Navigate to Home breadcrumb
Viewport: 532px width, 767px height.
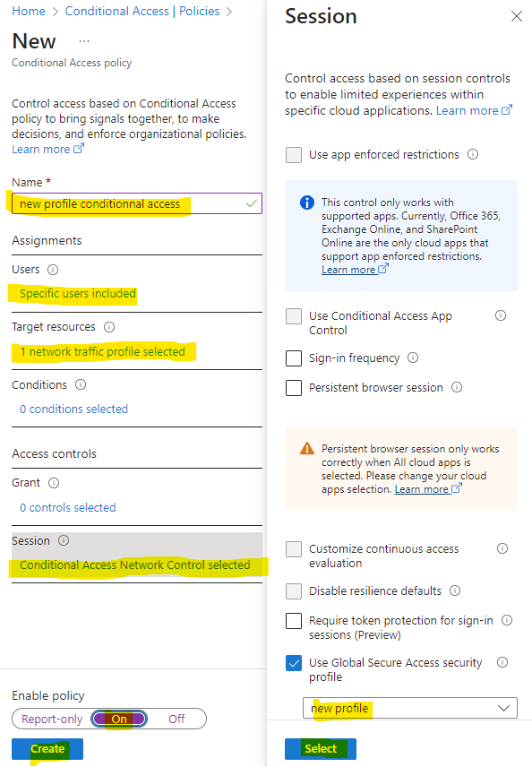(29, 11)
